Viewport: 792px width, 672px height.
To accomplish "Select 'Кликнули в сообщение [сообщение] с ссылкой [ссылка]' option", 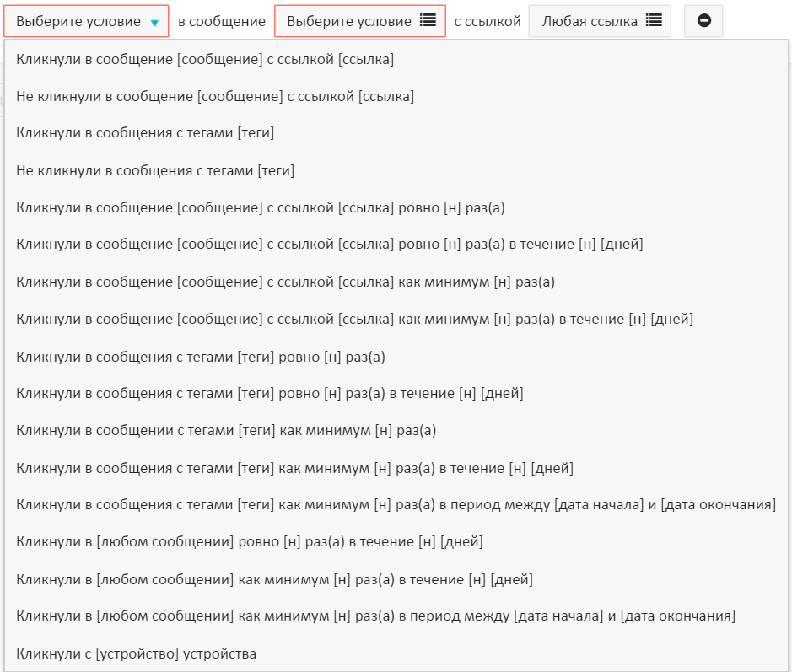I will point(205,60).
